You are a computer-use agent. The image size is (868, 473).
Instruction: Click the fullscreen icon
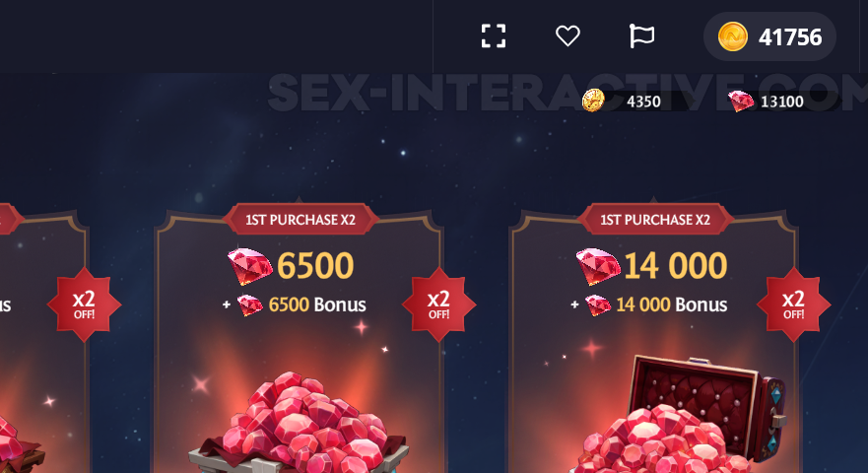tap(494, 36)
